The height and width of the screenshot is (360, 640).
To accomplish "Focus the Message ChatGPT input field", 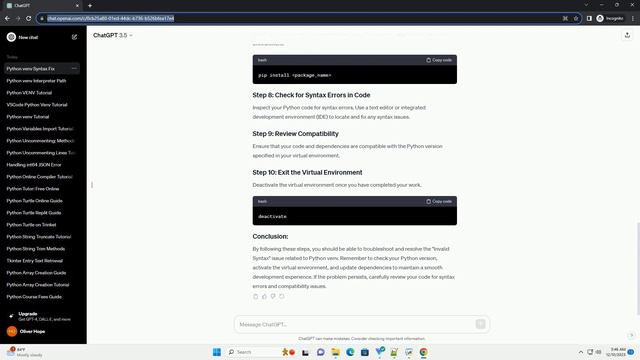I will click(355, 324).
